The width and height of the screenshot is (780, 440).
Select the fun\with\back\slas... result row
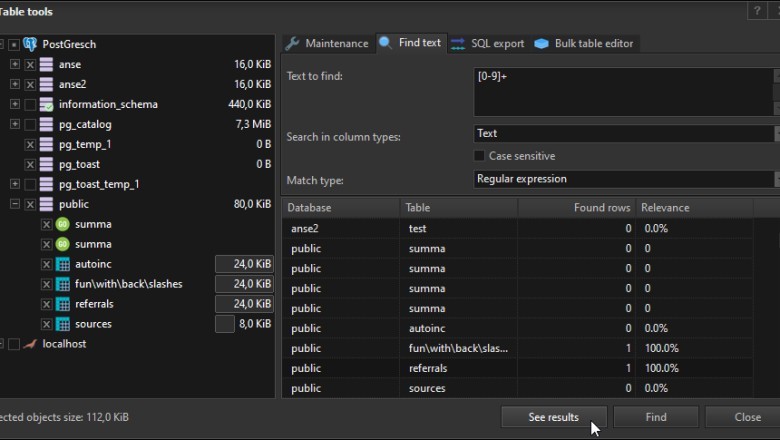tap(517, 349)
